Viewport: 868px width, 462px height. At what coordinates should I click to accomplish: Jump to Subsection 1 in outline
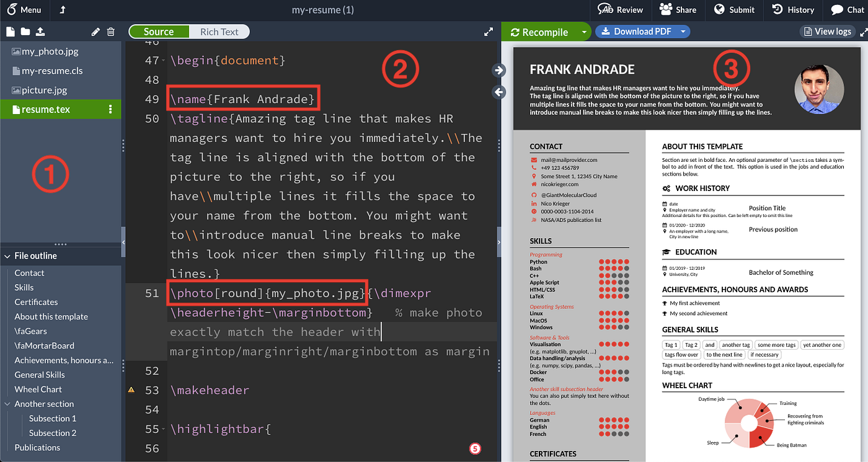(53, 419)
